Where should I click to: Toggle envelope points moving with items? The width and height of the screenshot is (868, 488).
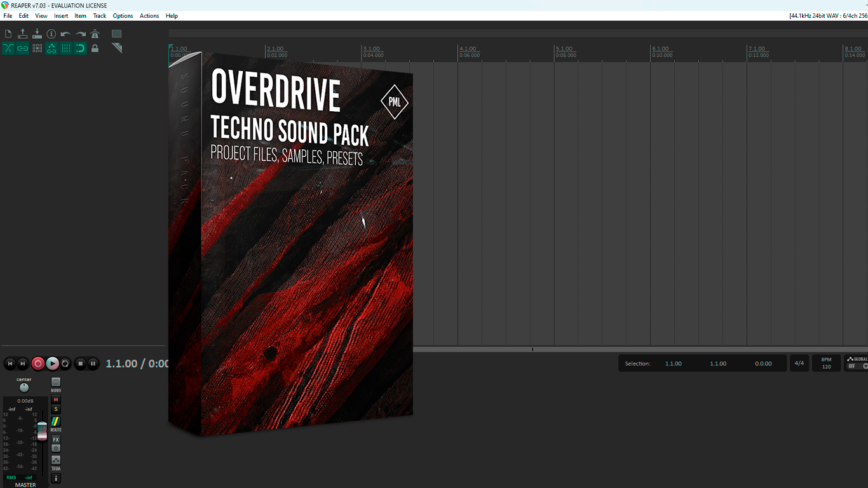pos(51,48)
